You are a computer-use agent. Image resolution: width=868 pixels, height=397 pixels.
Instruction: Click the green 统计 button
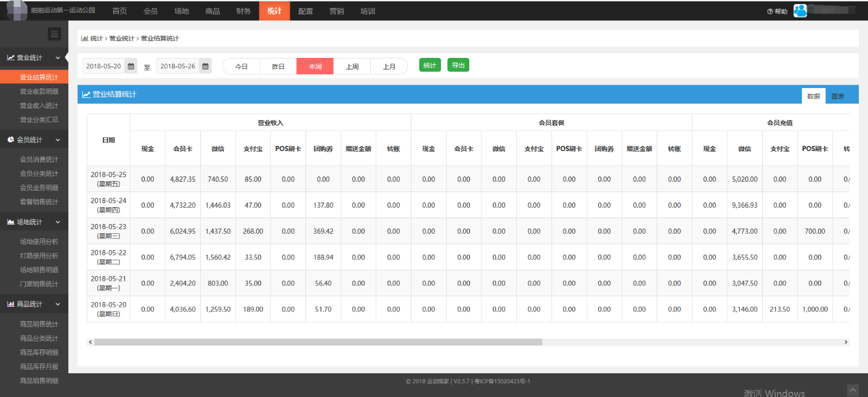tap(430, 65)
